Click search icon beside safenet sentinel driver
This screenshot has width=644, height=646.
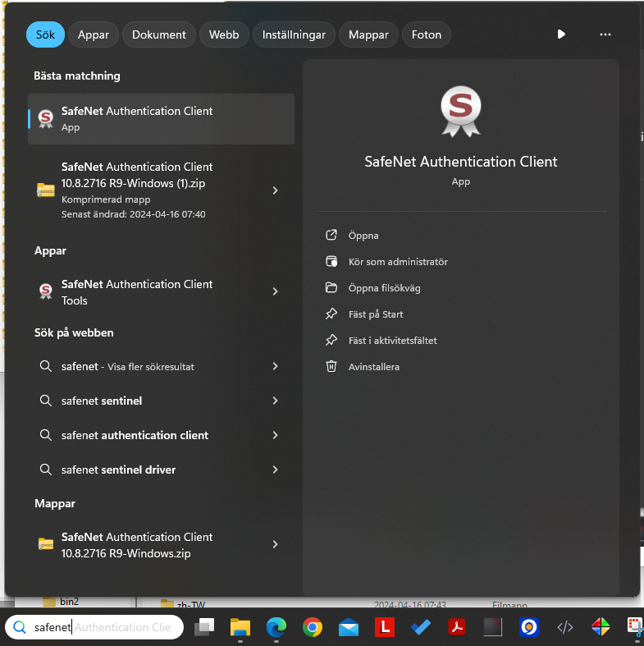pos(46,470)
